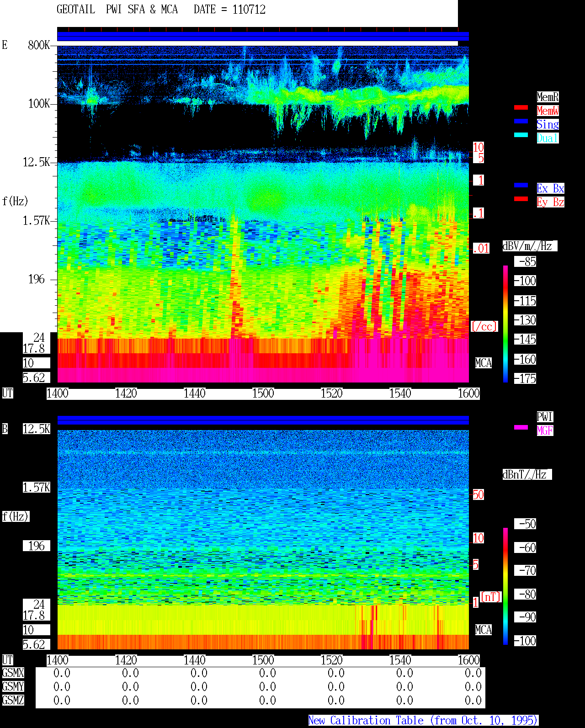Click the blue mode bar above E spectrogram
Screen dimensions: 585x728
(x=263, y=37)
